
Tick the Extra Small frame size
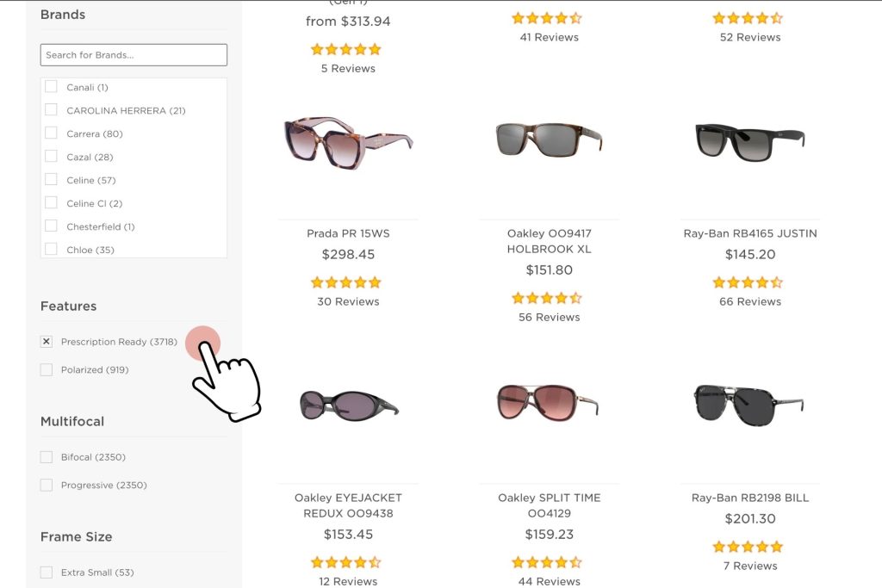pos(47,573)
